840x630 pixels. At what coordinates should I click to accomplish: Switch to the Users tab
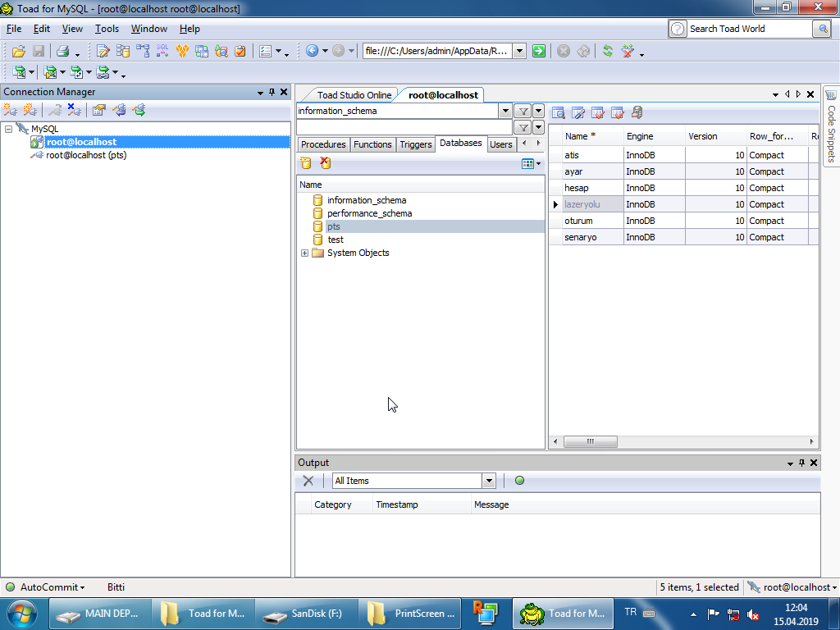(x=501, y=144)
